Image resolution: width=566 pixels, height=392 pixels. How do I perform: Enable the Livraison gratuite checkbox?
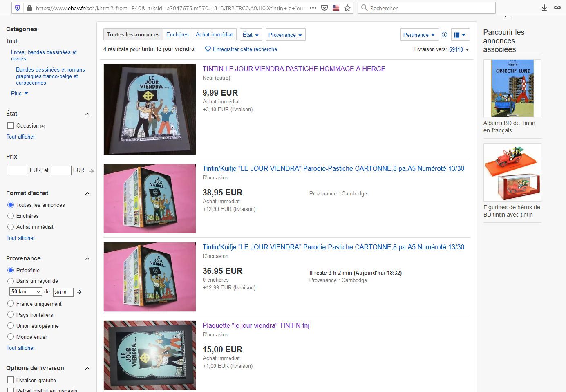pos(11,380)
